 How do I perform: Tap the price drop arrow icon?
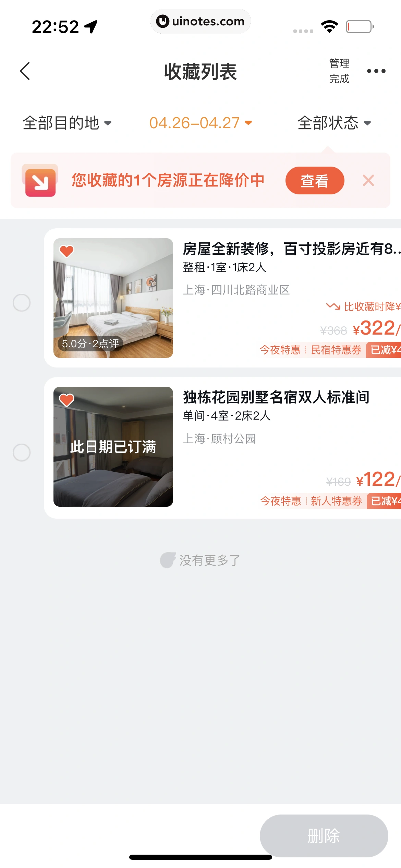40,180
